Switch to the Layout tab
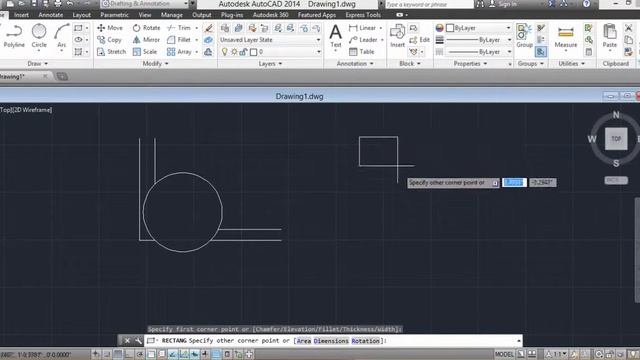Screen dimensions: 640x360 tap(82, 15)
